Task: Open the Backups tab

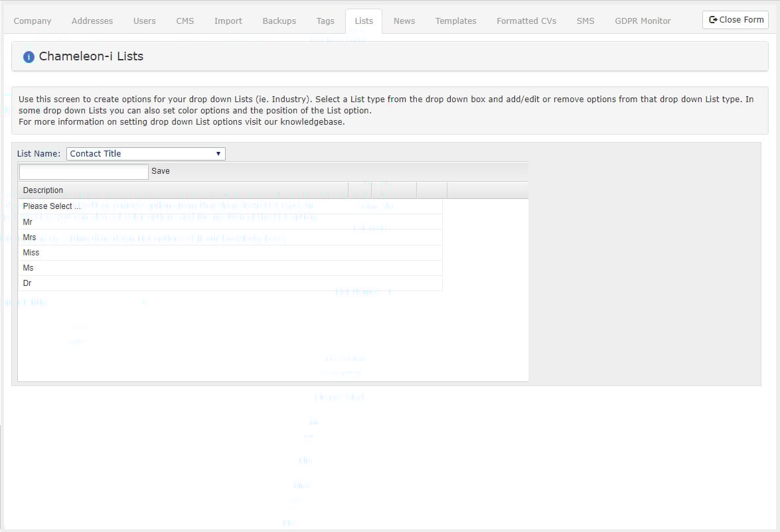Action: point(279,21)
